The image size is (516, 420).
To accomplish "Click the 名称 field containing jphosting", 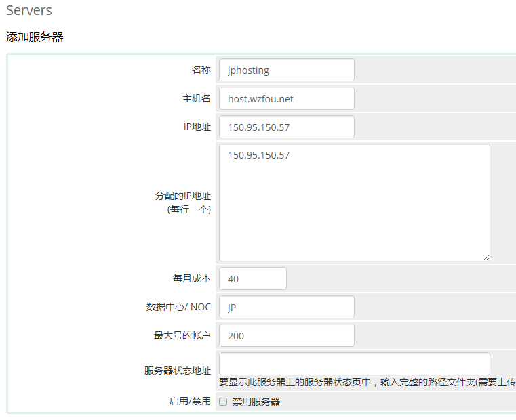I will [x=286, y=70].
